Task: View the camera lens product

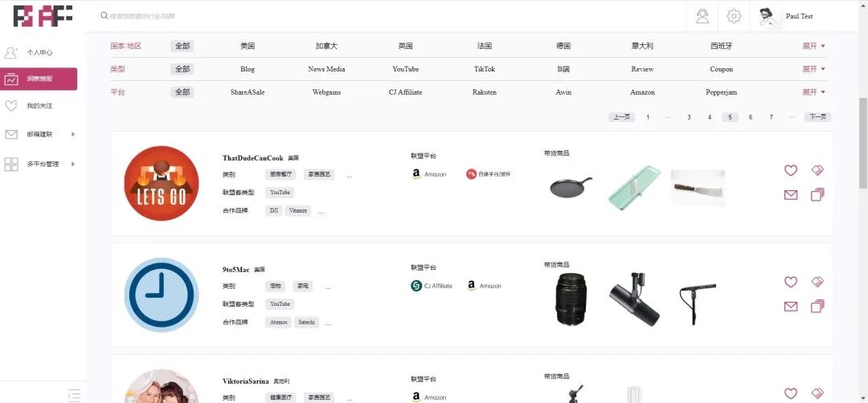Action: (571, 299)
